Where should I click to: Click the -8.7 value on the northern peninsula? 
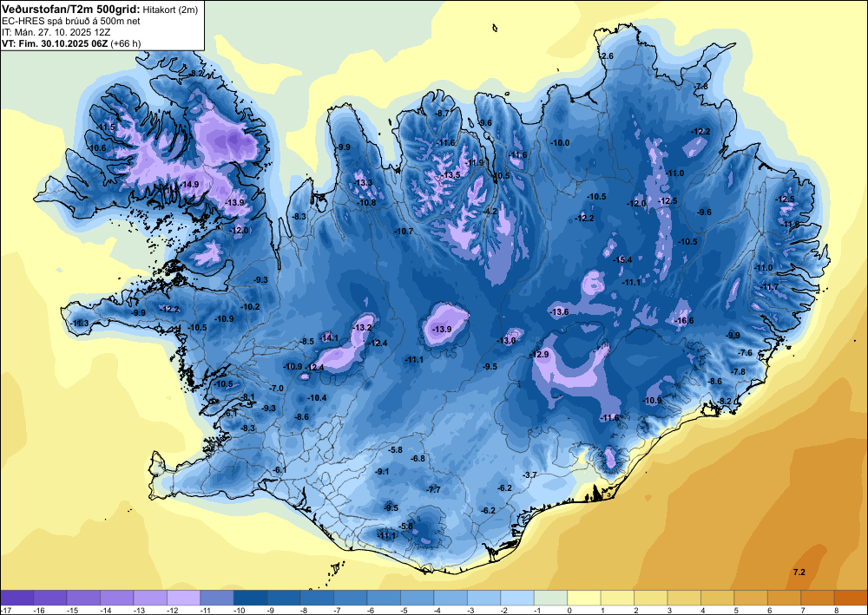(x=443, y=114)
